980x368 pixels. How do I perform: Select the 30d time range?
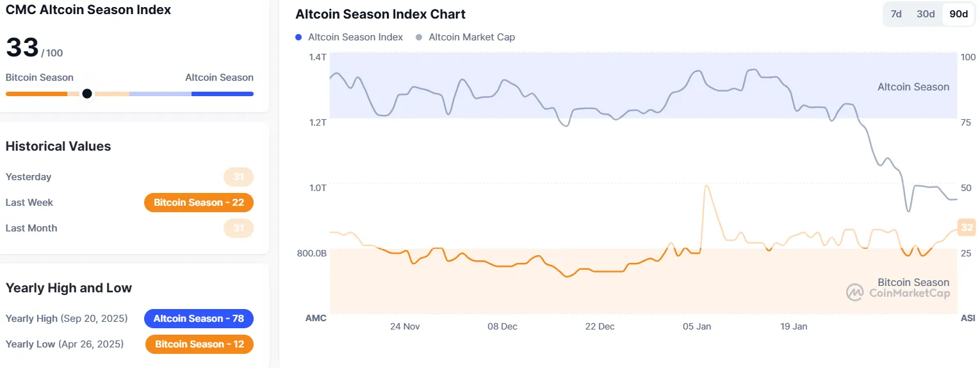pos(926,14)
